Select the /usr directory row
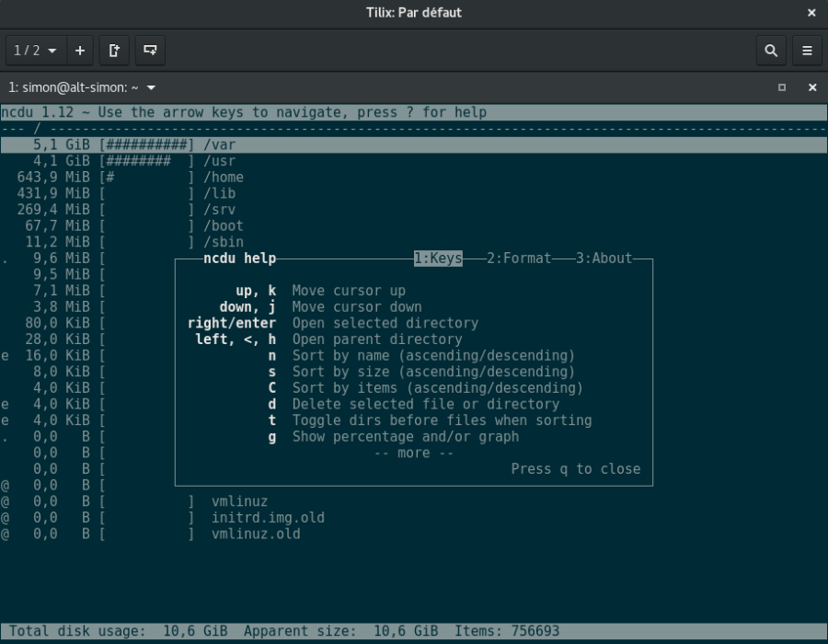The image size is (828, 644). 414,161
